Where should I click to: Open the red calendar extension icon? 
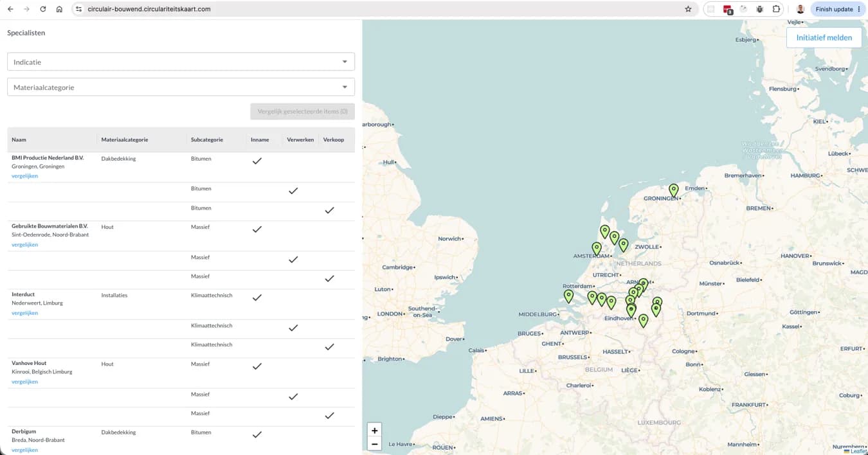click(728, 10)
